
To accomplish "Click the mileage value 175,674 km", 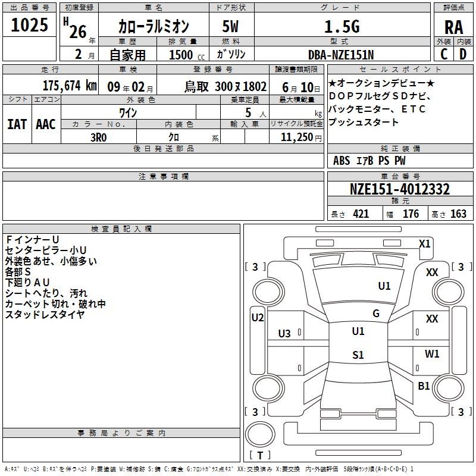I will [70, 86].
